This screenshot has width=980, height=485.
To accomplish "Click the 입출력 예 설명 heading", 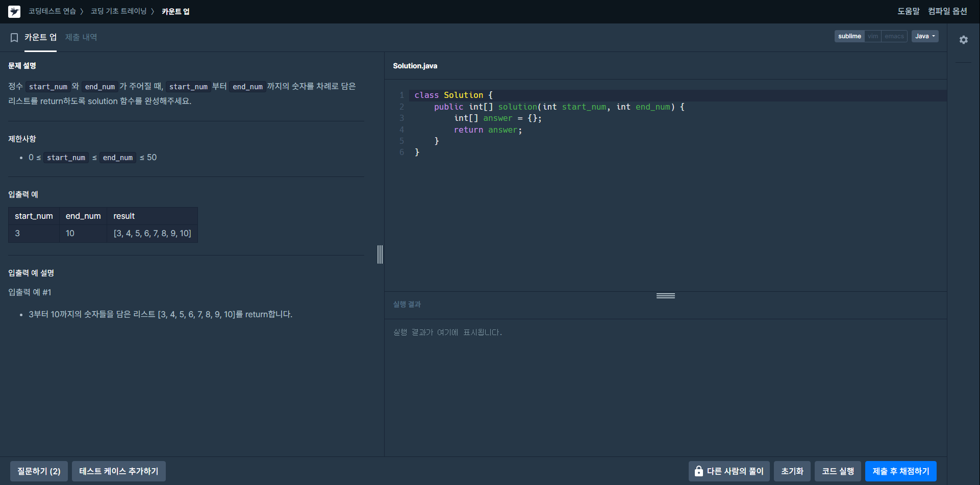I will [31, 273].
